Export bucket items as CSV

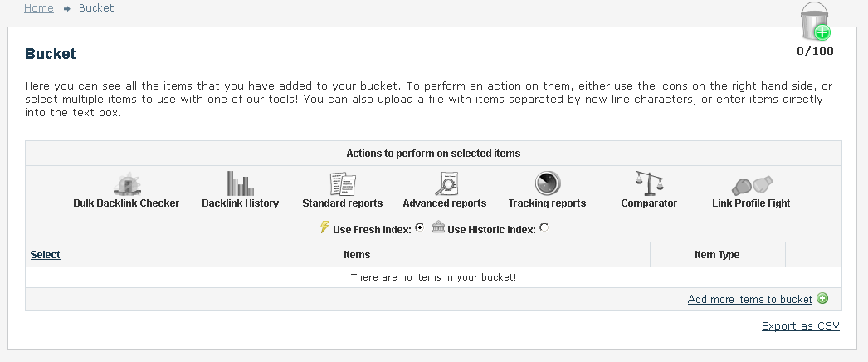(801, 325)
